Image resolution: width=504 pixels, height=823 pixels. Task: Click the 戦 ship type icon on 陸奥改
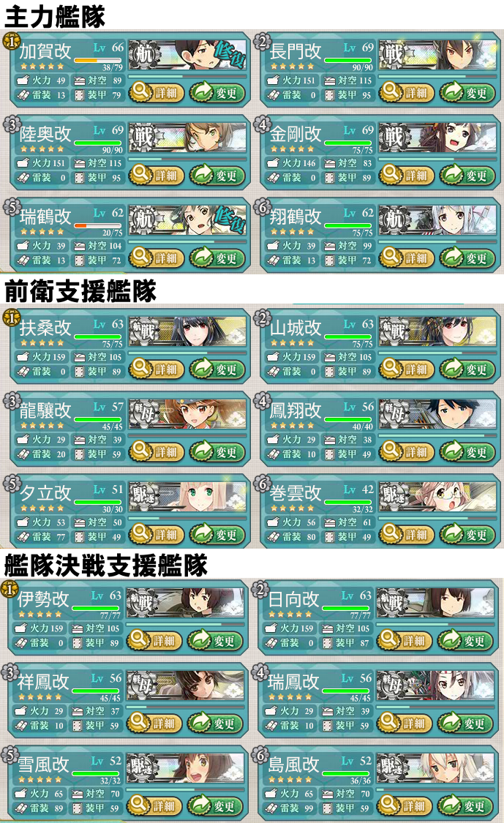[x=143, y=137]
